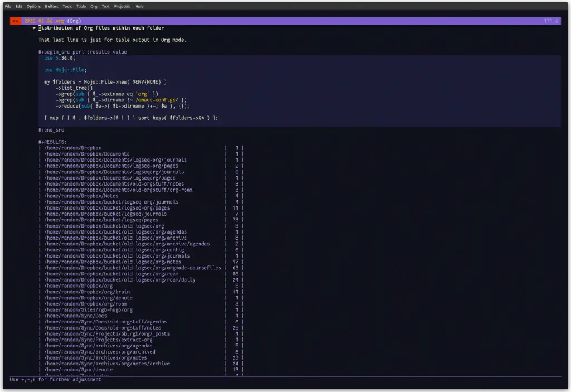The height and width of the screenshot is (392, 571).
Task: Click cell '/home/random/Sync/Docs'
Action: pyautogui.click(x=75, y=316)
